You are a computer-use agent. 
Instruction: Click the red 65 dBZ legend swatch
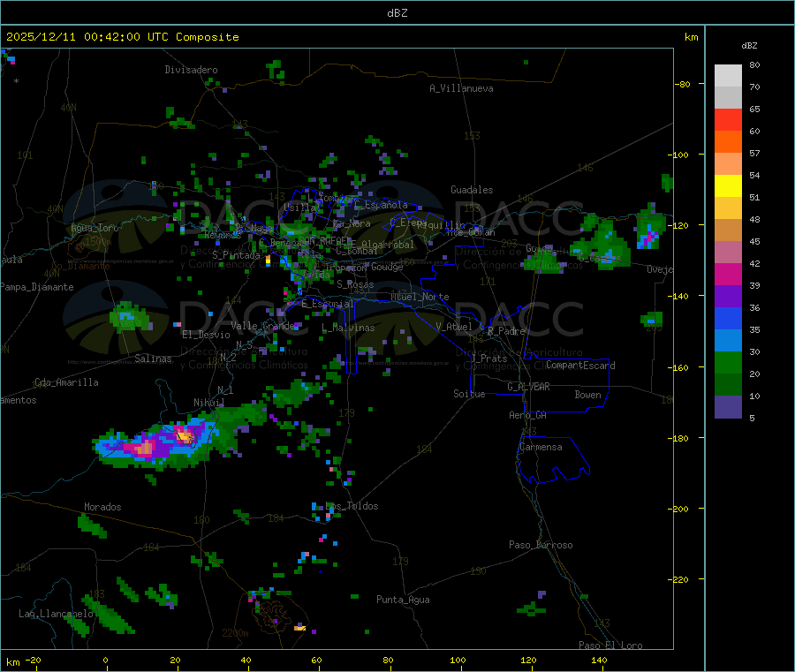[x=728, y=119]
